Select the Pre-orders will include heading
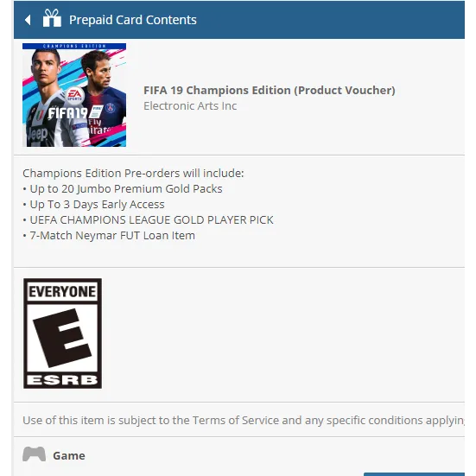476x476 pixels. pos(133,174)
